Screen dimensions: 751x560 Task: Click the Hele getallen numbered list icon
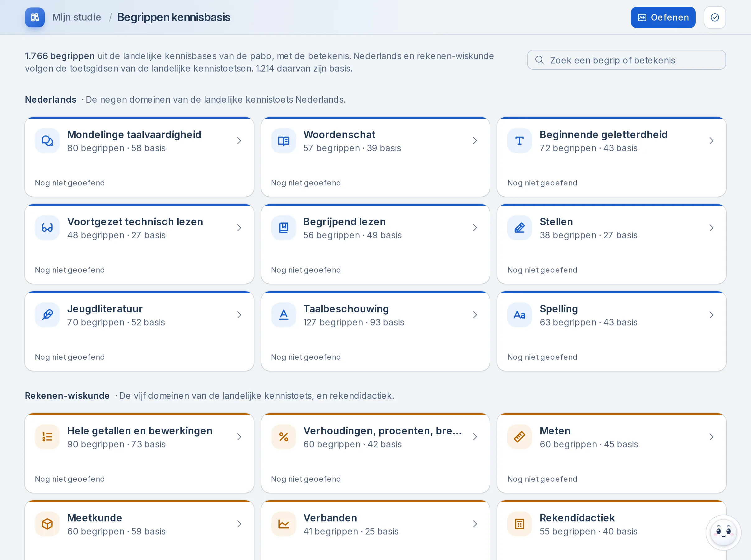pos(47,436)
